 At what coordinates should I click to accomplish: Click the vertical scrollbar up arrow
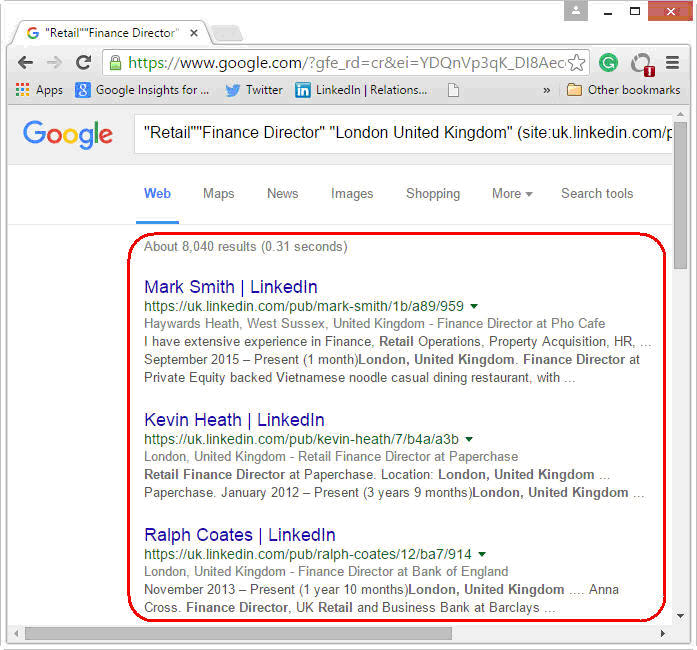point(681,114)
